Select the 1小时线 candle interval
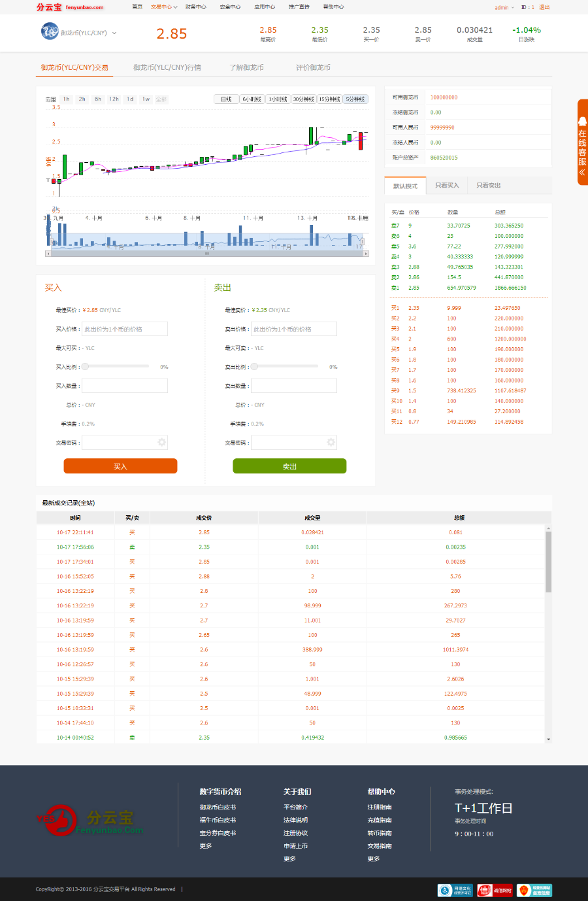This screenshot has width=588, height=901. tap(278, 99)
